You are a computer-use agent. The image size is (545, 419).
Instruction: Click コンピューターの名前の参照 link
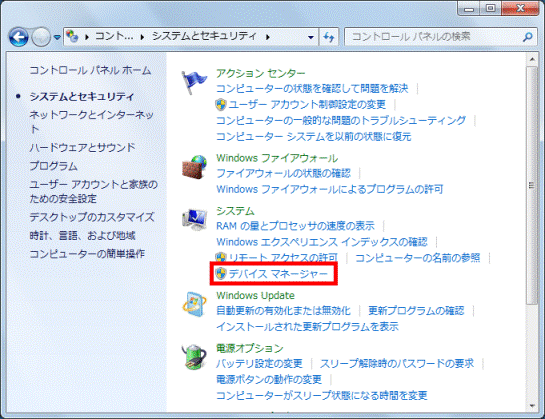click(x=417, y=258)
